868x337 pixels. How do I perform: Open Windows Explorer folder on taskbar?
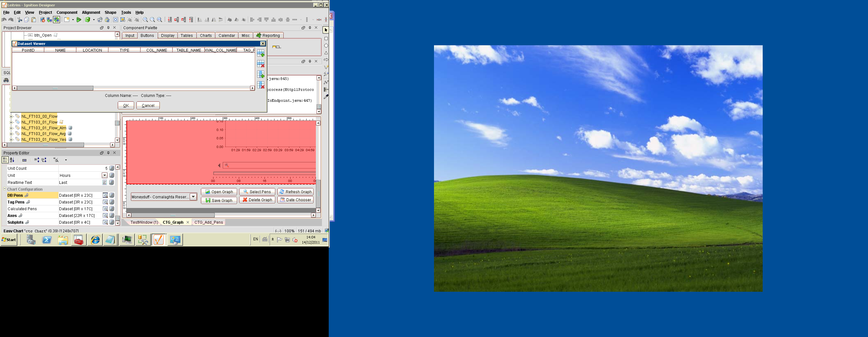coord(63,240)
